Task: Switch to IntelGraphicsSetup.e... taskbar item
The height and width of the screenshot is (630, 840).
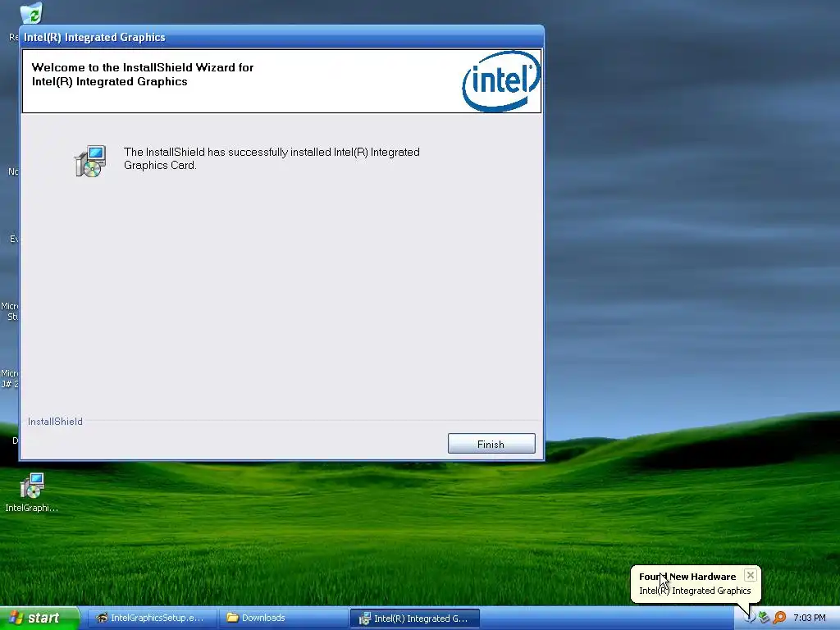Action: [x=151, y=619]
